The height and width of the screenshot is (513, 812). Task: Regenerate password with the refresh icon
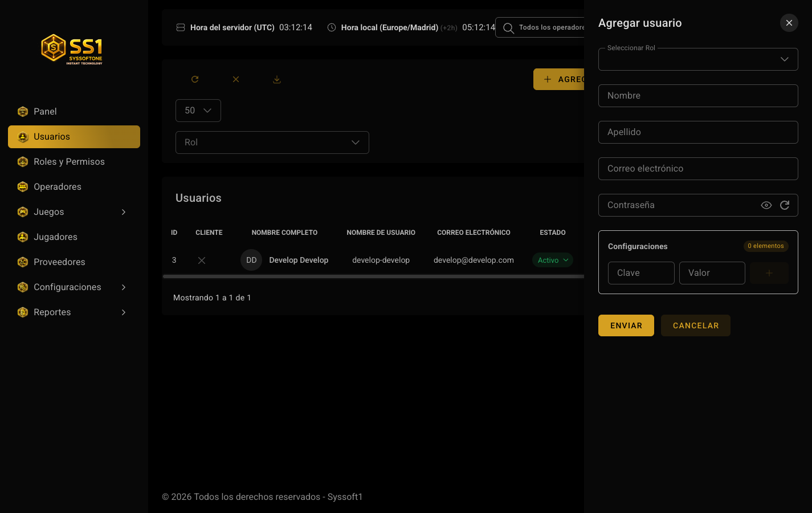(x=785, y=205)
